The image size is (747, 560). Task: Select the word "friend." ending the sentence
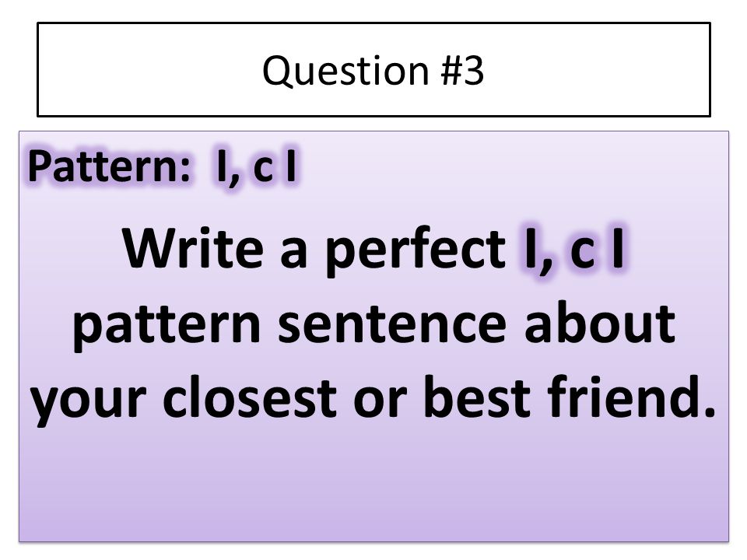[x=631, y=396]
